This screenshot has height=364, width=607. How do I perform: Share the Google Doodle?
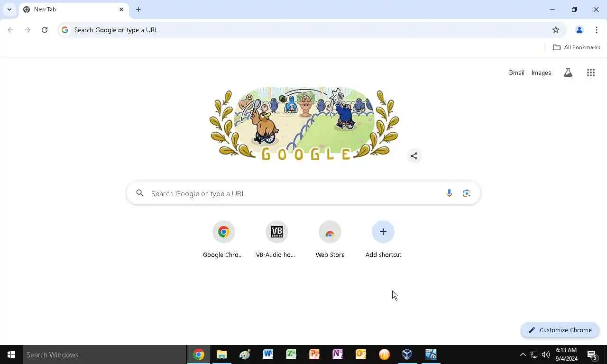coord(414,156)
